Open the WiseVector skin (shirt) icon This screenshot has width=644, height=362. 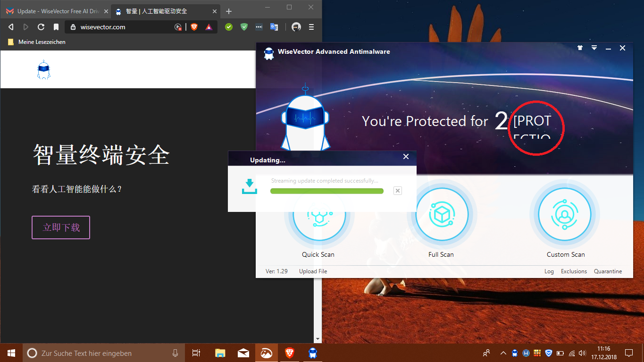(x=580, y=48)
